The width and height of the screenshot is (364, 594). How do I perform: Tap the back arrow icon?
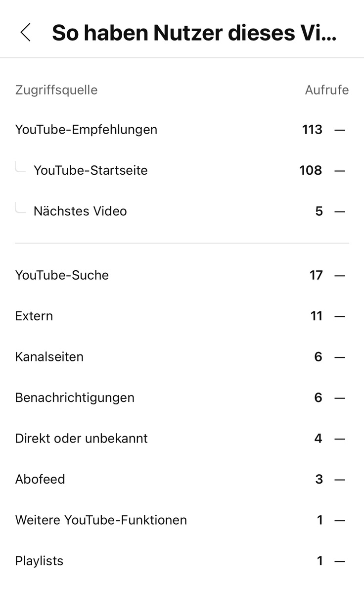[x=26, y=33]
